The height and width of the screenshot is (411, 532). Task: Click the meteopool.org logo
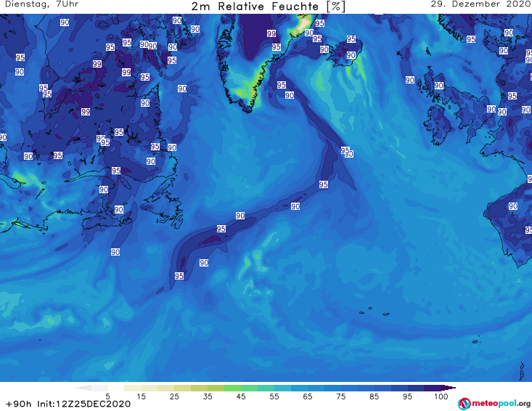(494, 404)
